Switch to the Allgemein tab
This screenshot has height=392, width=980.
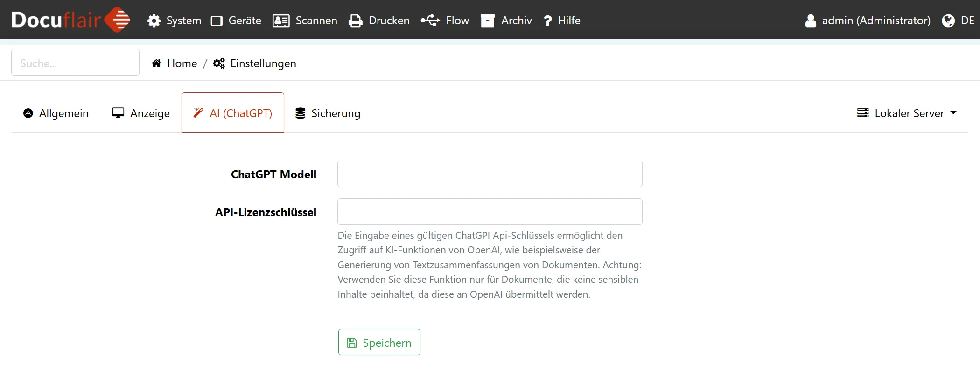click(x=56, y=113)
